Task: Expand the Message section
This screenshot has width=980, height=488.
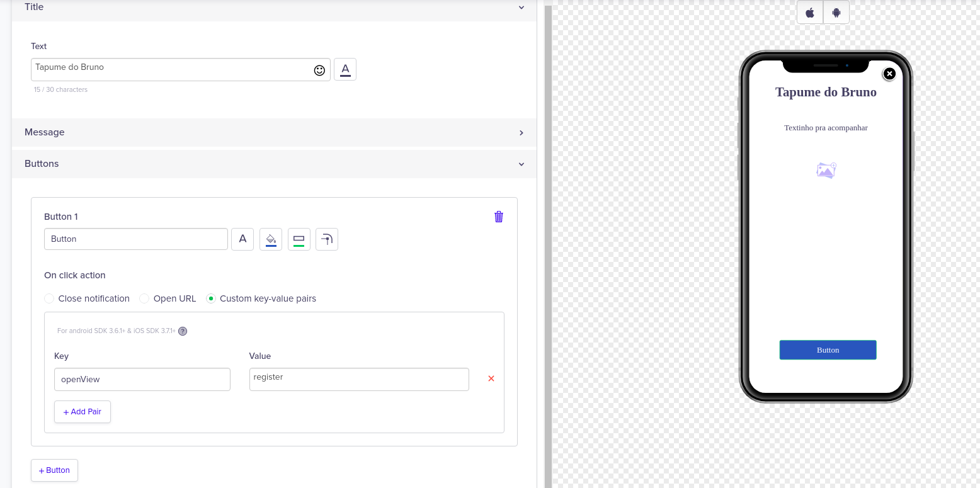Action: click(x=521, y=132)
